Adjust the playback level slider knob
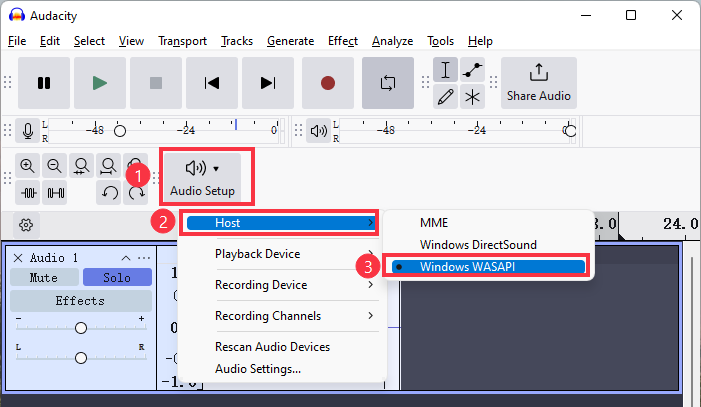This screenshot has height=407, width=701. point(570,131)
